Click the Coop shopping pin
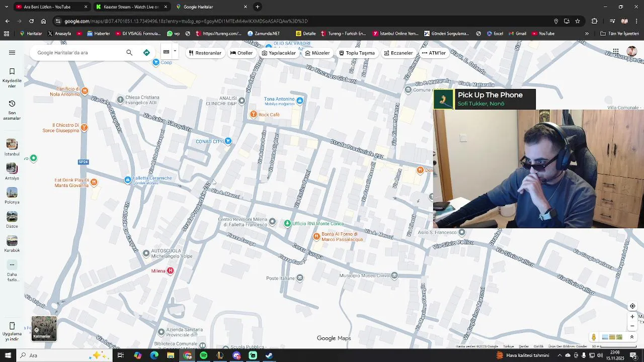 (x=156, y=62)
